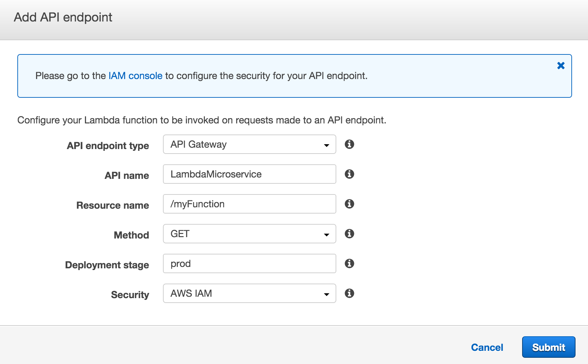The image size is (588, 364).
Task: Cancel adding the API endpoint
Action: (487, 347)
